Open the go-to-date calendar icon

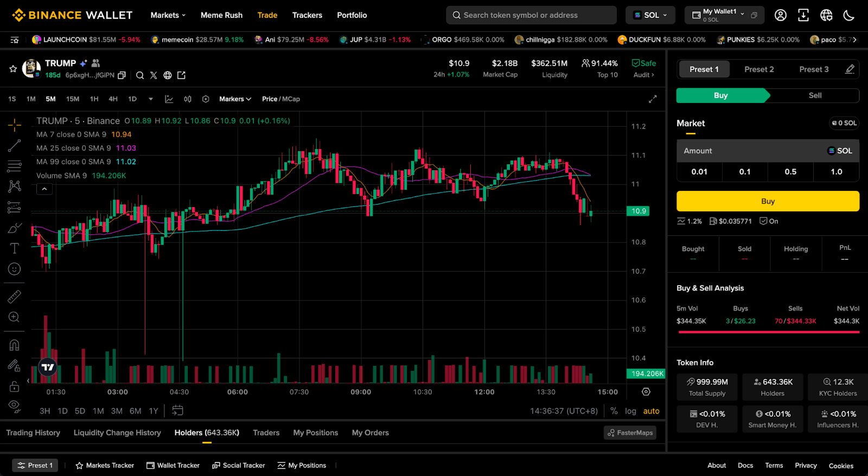(x=177, y=410)
